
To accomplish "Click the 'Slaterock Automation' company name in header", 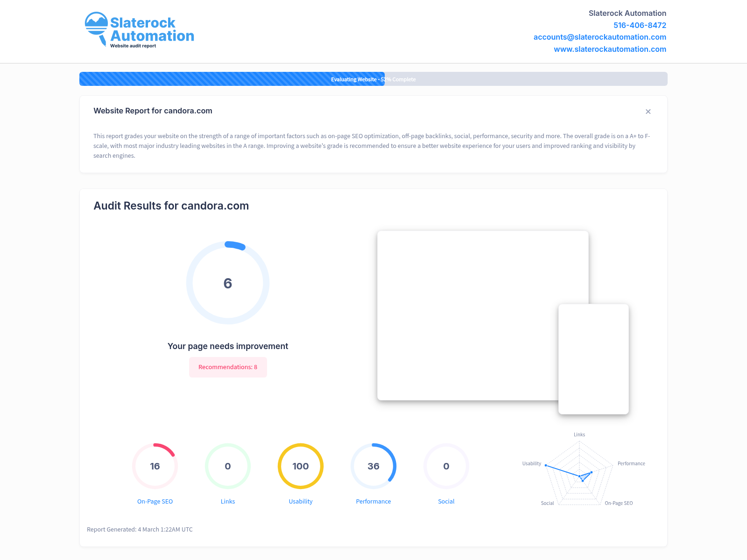I will [x=627, y=13].
